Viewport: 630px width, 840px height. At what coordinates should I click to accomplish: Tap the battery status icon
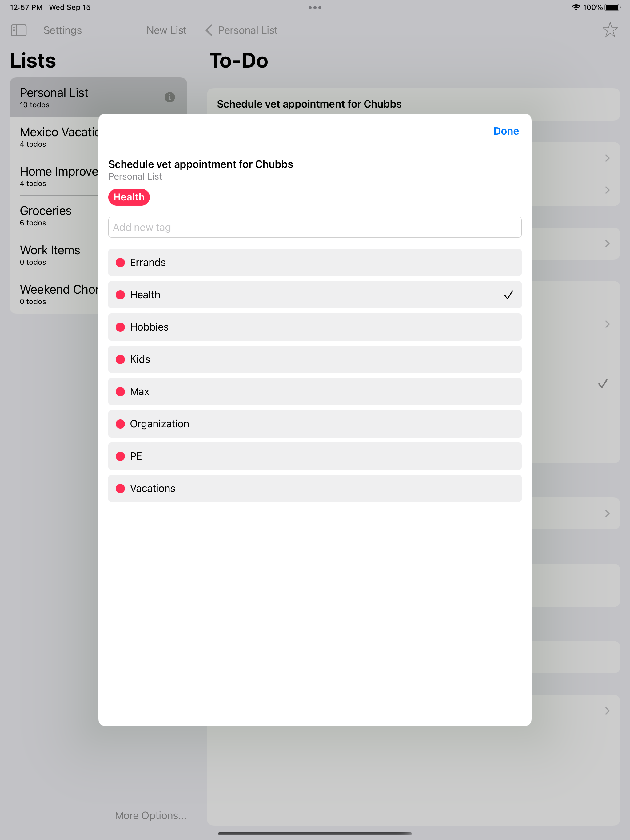point(612,8)
